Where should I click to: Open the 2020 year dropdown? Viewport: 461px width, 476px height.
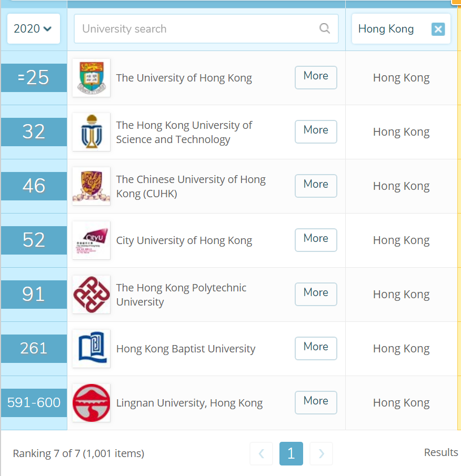(x=33, y=29)
